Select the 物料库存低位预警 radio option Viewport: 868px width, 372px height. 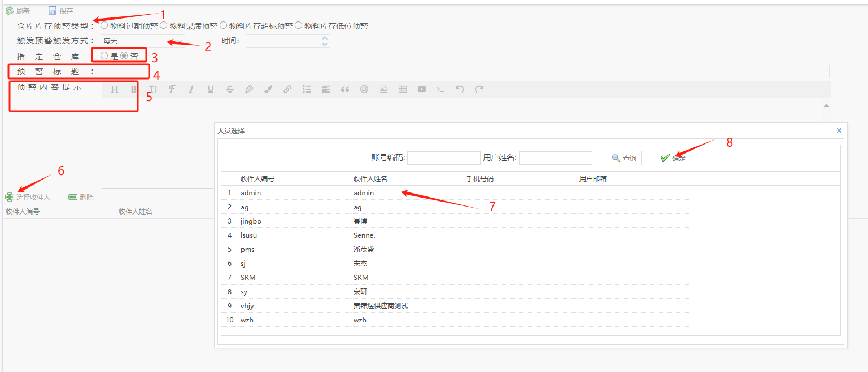(x=299, y=25)
